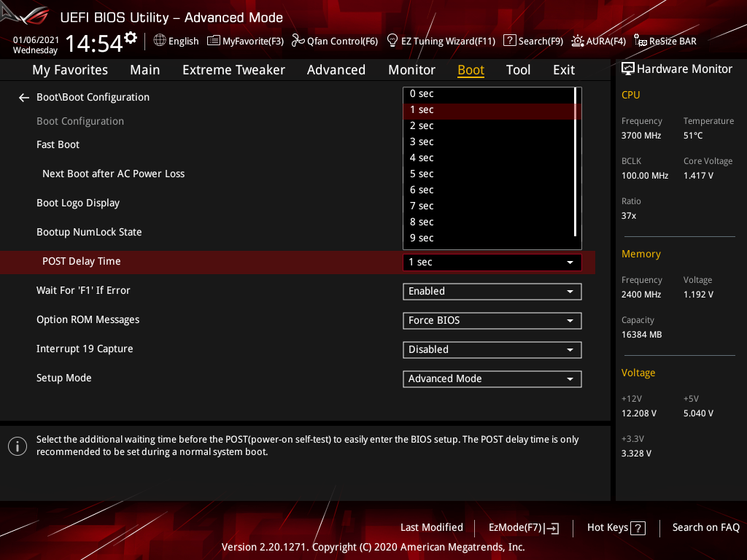The height and width of the screenshot is (560, 747).
Task: Open Hot Keys help
Action: [616, 528]
